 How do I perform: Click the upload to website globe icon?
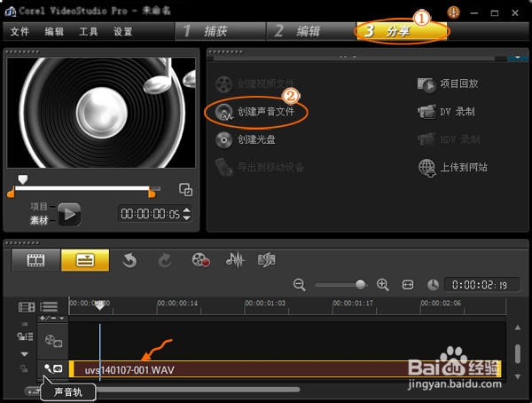[426, 168]
